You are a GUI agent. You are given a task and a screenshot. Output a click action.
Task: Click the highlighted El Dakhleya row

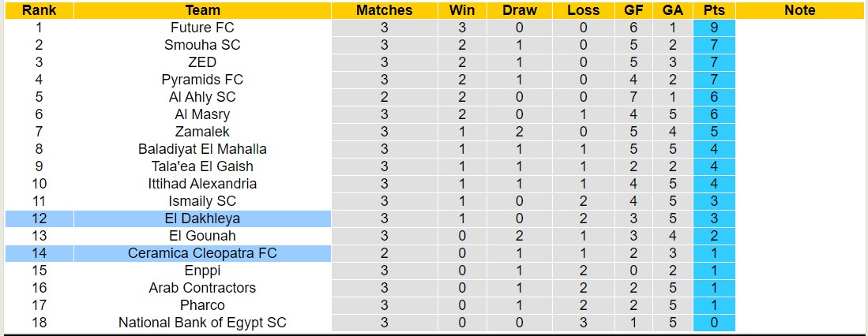click(202, 218)
